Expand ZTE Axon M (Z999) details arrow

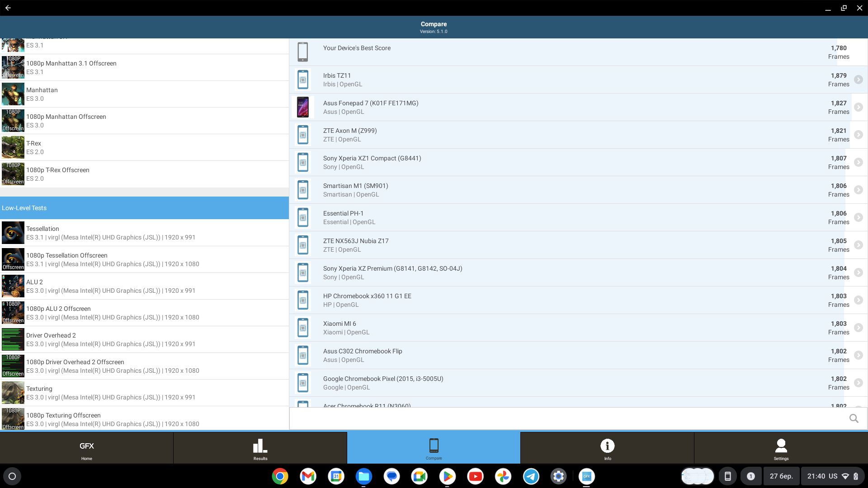pyautogui.click(x=858, y=135)
